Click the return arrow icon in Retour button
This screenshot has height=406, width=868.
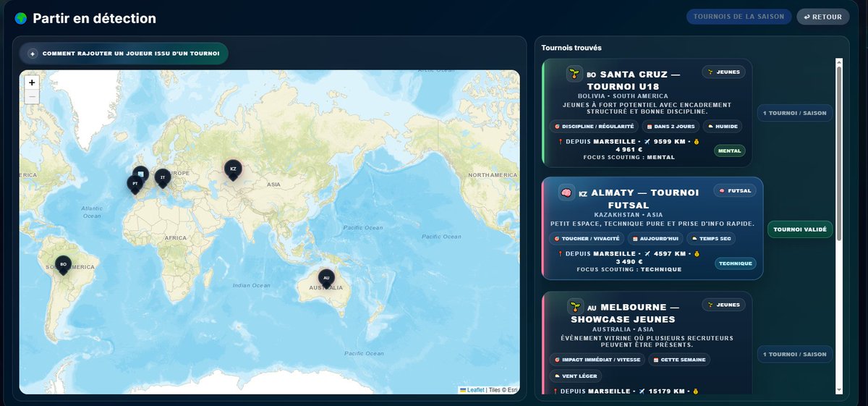(807, 17)
